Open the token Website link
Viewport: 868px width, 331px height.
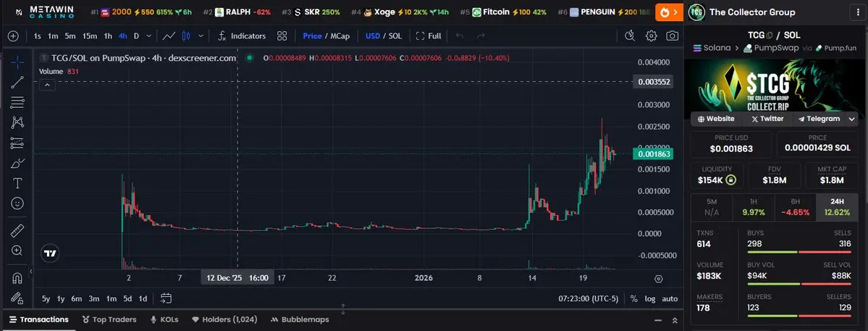716,119
